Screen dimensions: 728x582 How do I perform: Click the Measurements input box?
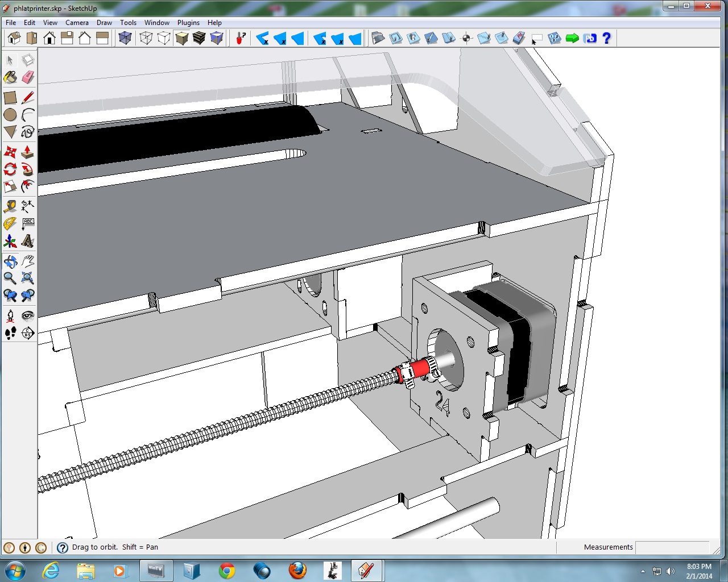tap(671, 547)
